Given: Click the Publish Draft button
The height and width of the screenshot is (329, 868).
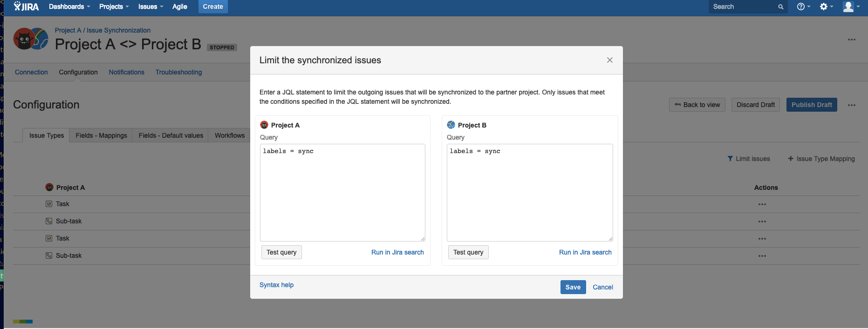Looking at the screenshot, I should tap(811, 105).
